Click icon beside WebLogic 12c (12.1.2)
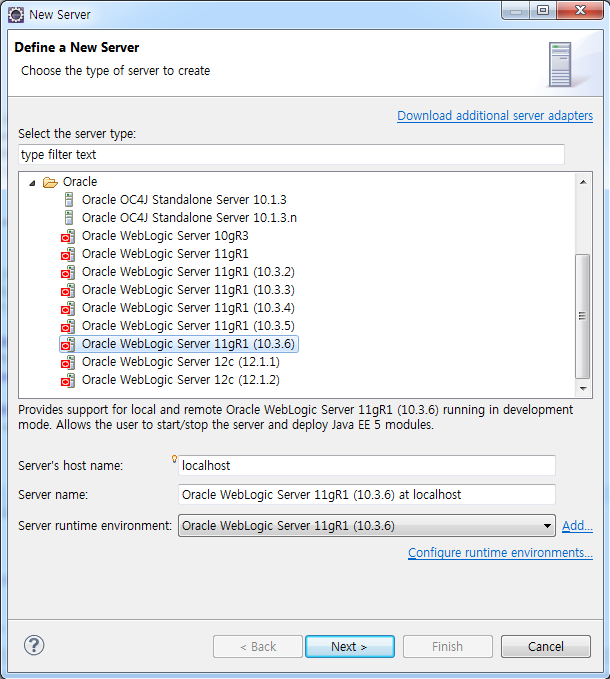The image size is (610, 679). tap(68, 380)
